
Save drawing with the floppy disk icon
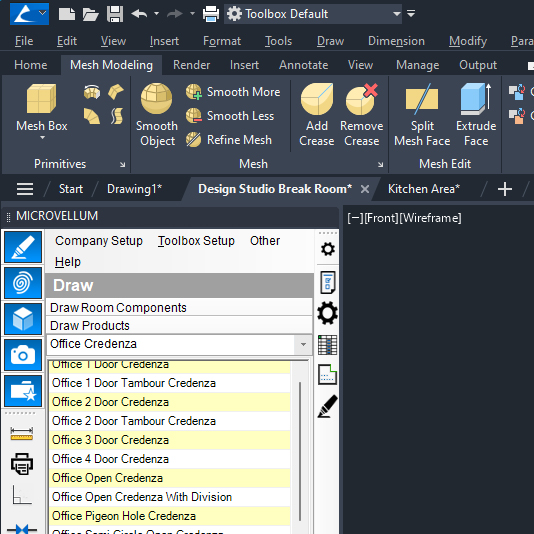point(115,14)
